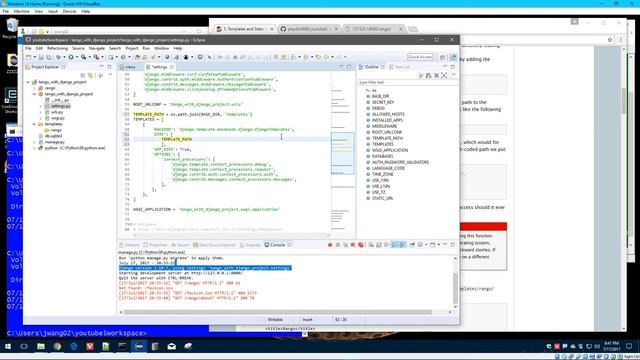Open the Outline view menu dropdown
The width and height of the screenshot is (640, 360).
coord(453,76)
